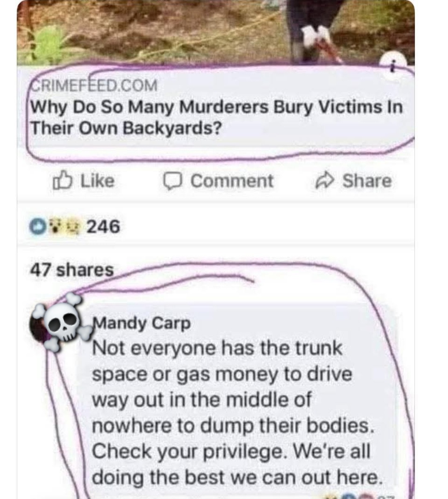The width and height of the screenshot is (448, 499).
Task: Click the Share arrow icon
Action: click(325, 180)
